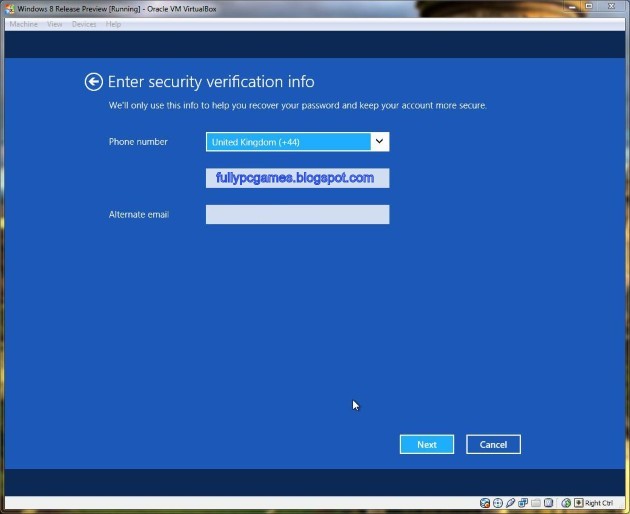Click the VirtualBox hard disk activity icon
The height and width of the screenshot is (514, 630).
pyautogui.click(x=485, y=503)
